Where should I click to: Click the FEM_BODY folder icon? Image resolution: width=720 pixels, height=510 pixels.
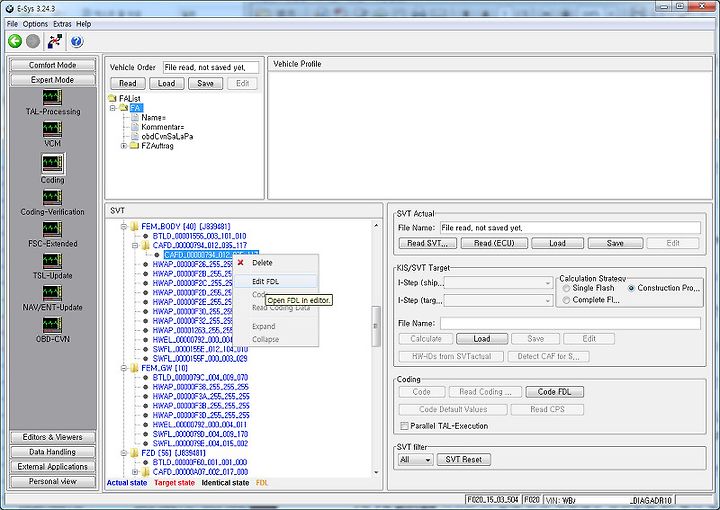(135, 226)
